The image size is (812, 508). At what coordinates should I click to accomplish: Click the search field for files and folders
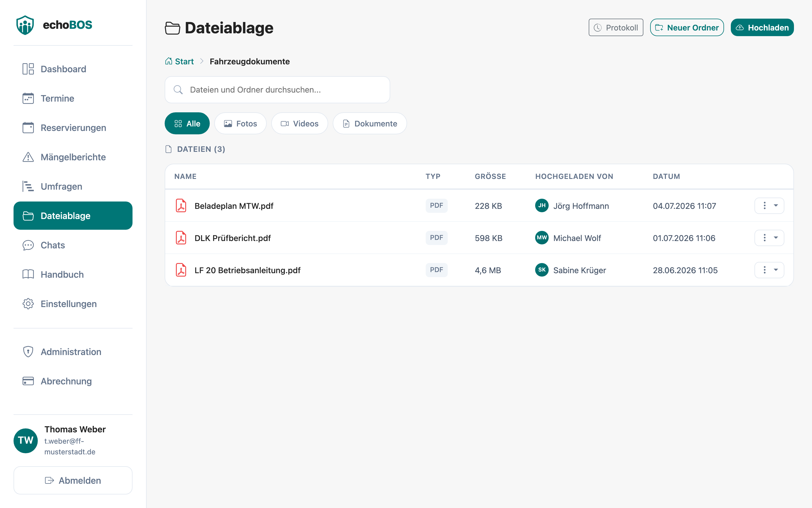tap(277, 90)
